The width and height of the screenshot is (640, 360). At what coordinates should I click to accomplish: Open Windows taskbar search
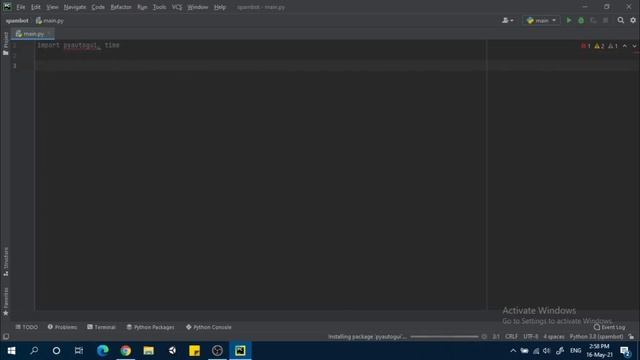tap(34, 351)
